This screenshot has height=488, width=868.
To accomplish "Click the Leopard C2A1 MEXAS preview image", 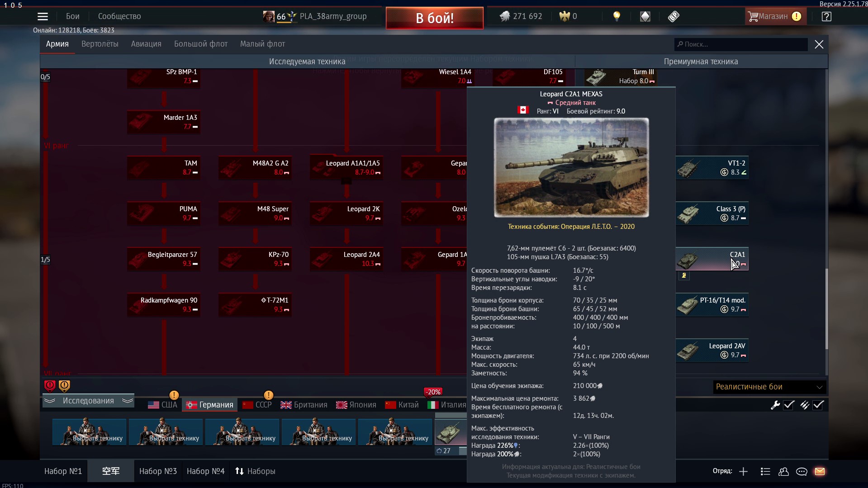I will tap(571, 167).
